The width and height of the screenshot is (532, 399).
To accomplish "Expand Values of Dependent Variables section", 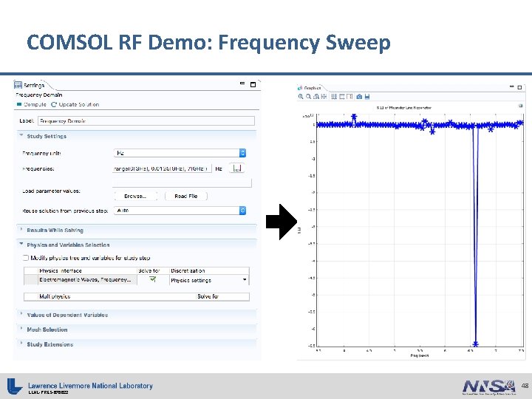I will 21,314.
